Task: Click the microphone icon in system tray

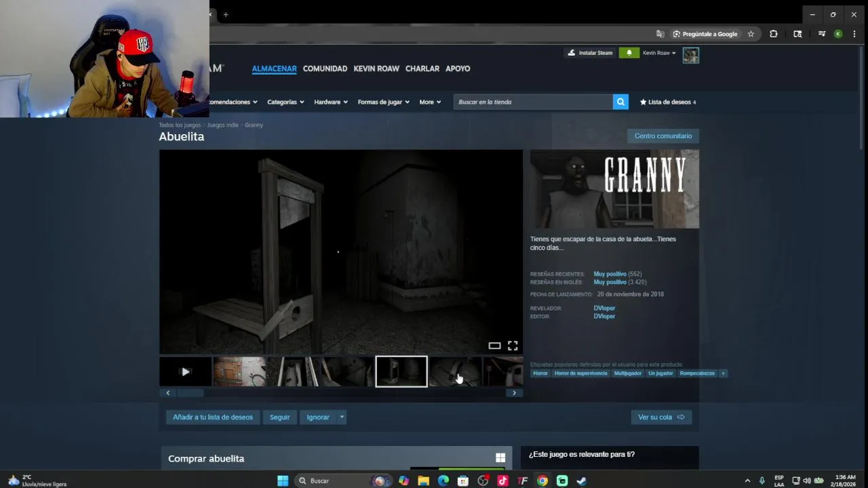Action: [762, 481]
